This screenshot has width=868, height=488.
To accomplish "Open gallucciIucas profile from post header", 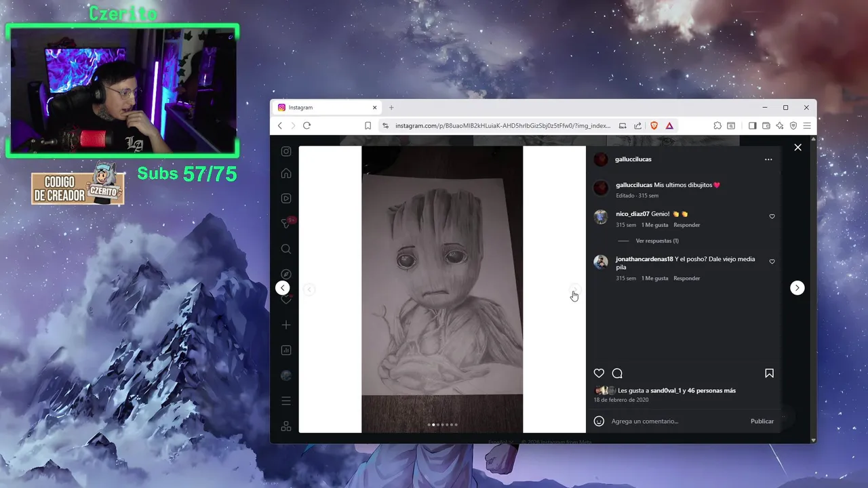I will [x=633, y=159].
